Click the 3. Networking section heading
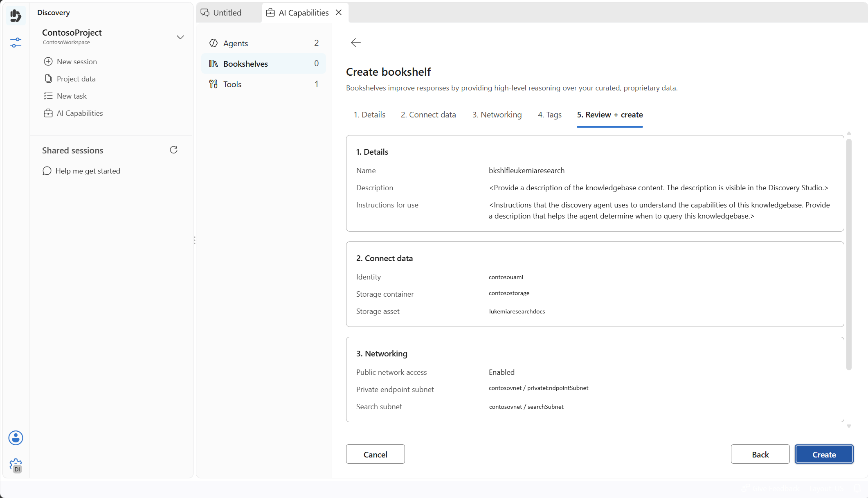This screenshot has width=868, height=498. 381,354
